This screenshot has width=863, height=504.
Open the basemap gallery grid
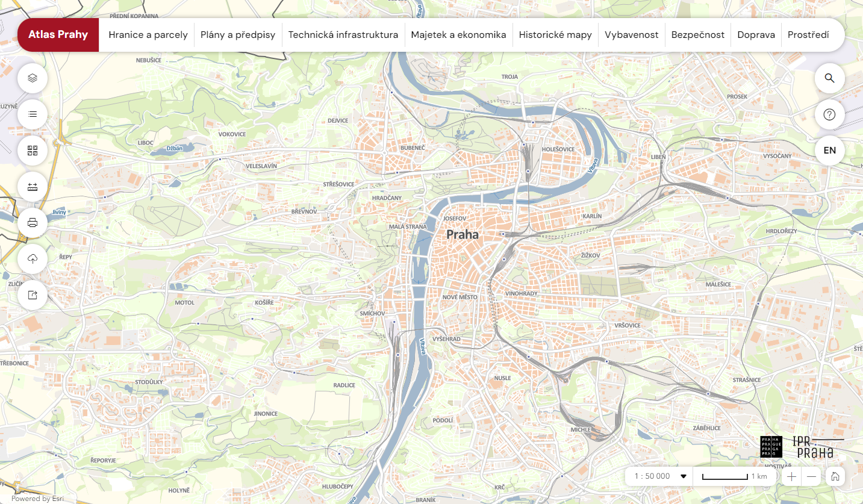pos(33,150)
